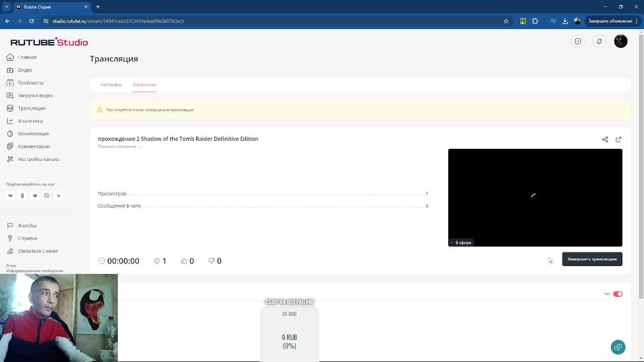Screen dimensions: 644x362
Task: Close the Rutube Студия tab
Action: 86,7
